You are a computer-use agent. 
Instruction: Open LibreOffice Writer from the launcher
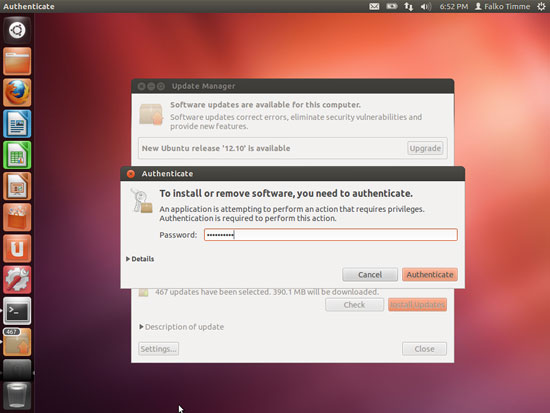(17, 124)
